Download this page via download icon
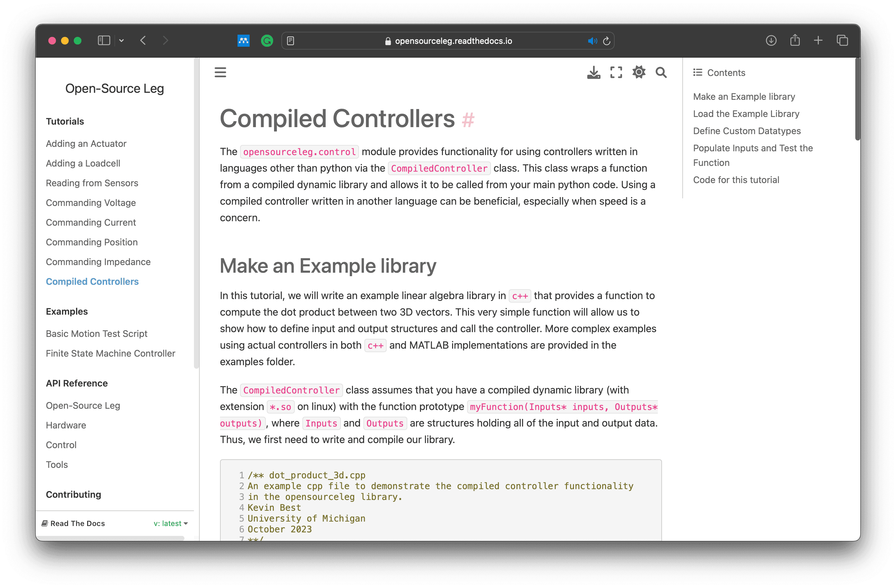 pos(594,72)
